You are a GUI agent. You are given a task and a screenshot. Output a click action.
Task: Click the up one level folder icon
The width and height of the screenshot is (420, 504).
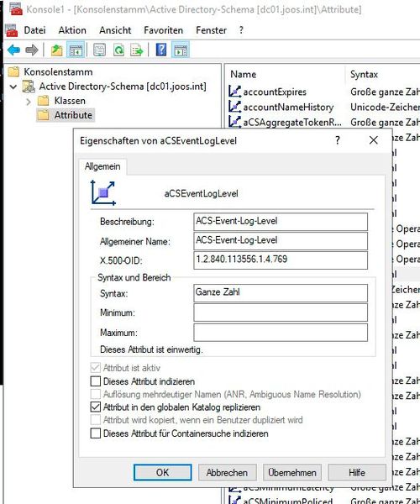tap(57, 50)
